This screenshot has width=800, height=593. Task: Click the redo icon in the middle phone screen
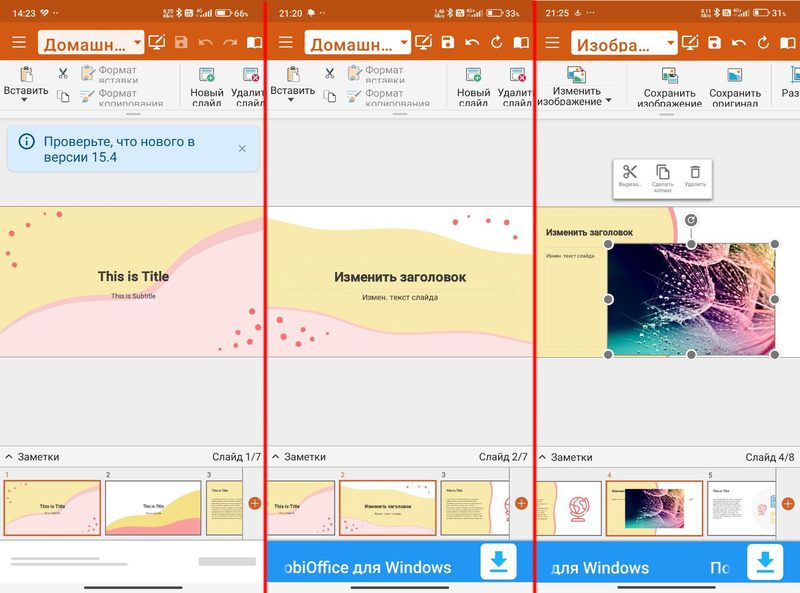(497, 42)
